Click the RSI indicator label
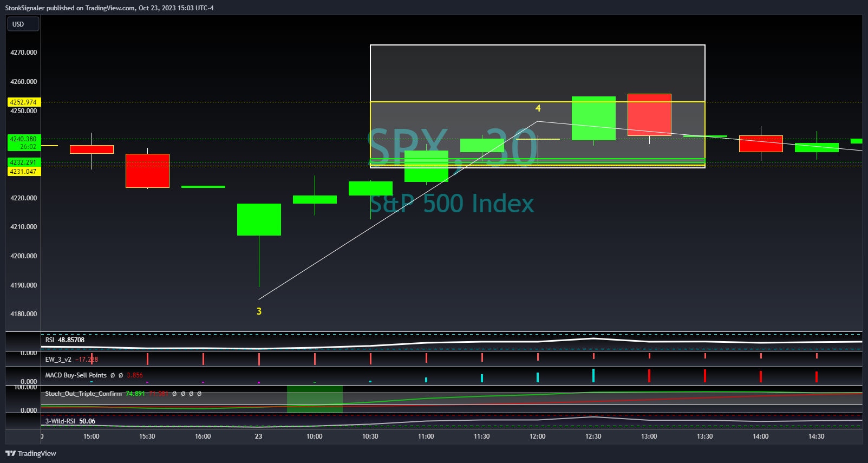The width and height of the screenshot is (868, 463). click(50, 340)
